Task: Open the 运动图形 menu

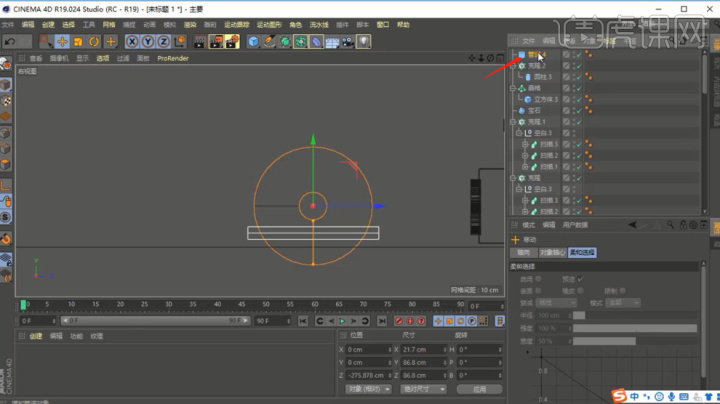Action: coord(269,24)
